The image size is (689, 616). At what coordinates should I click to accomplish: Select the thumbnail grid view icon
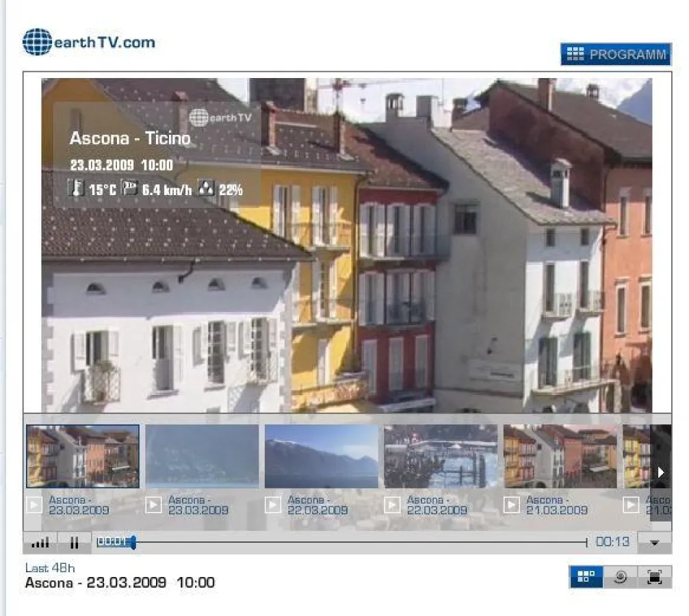[586, 577]
